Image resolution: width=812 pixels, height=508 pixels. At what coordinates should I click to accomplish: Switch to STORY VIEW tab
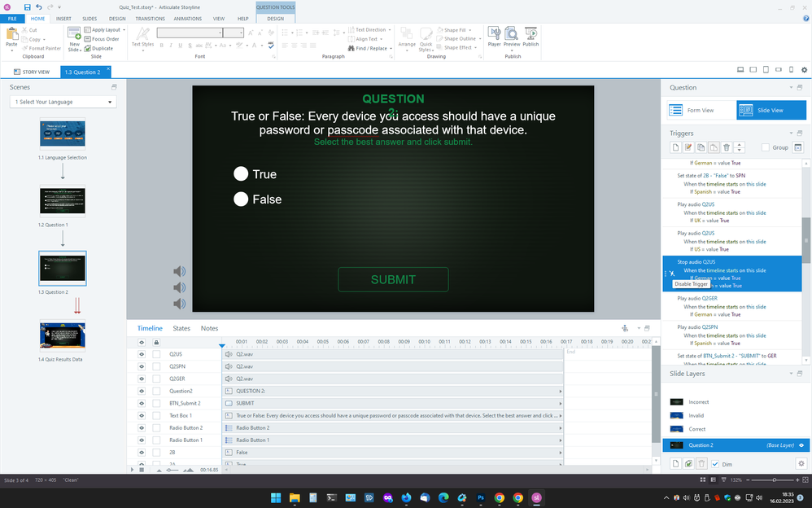coord(32,72)
